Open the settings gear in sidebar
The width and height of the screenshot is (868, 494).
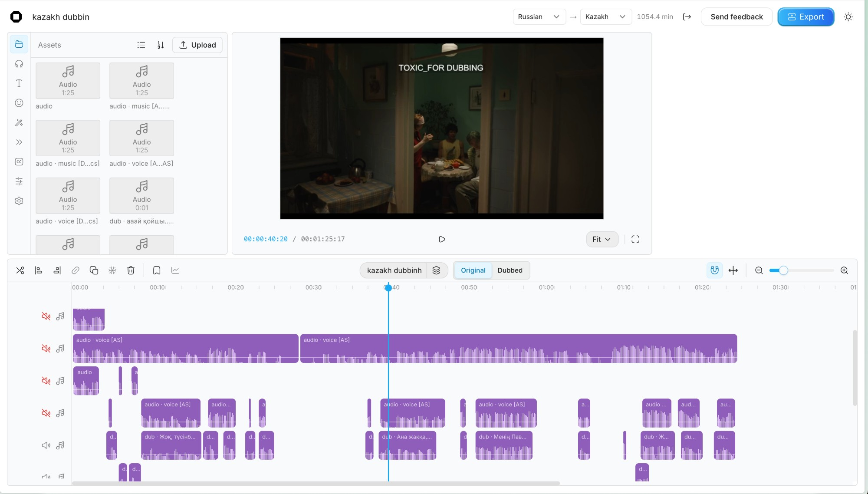point(19,201)
